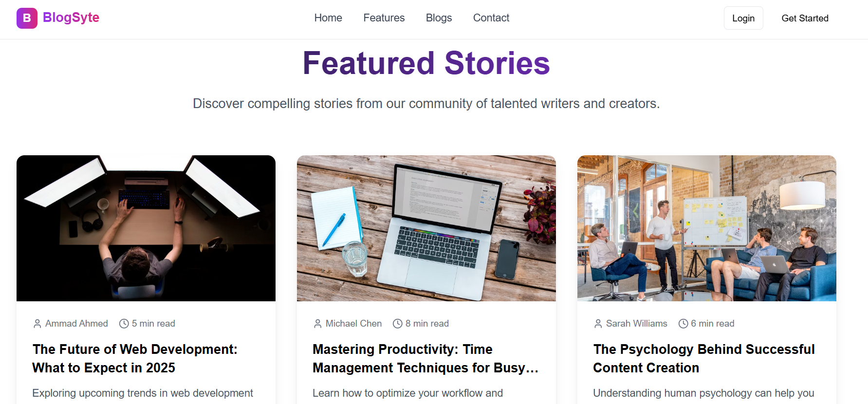Screen dimensions: 868x404
Task: Open the Features nav item
Action: [384, 18]
